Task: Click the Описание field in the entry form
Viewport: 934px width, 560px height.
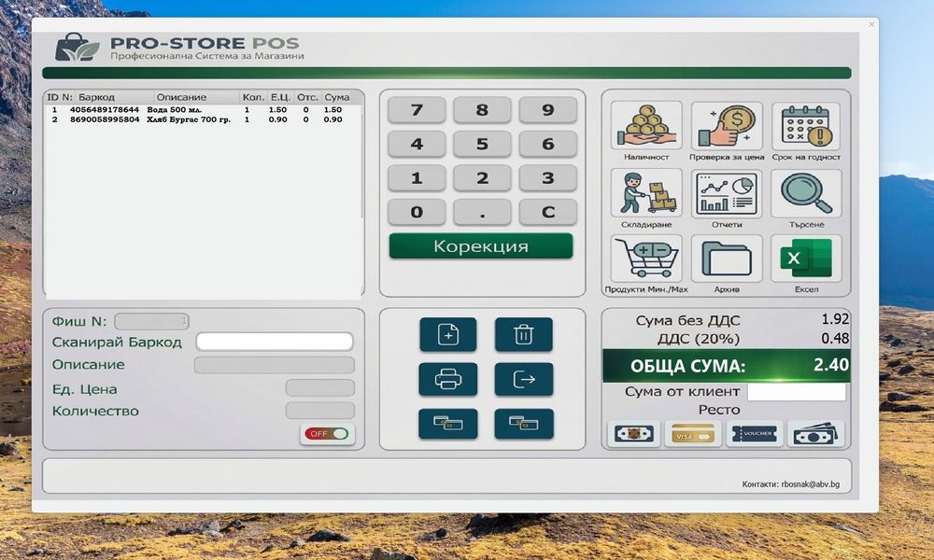Action: 275,365
